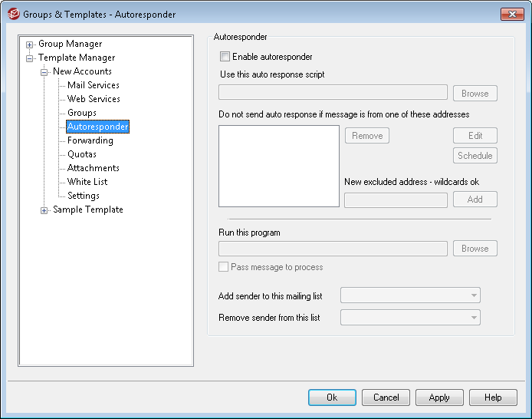Select Mail Services in the tree
532x419 pixels.
(93, 85)
